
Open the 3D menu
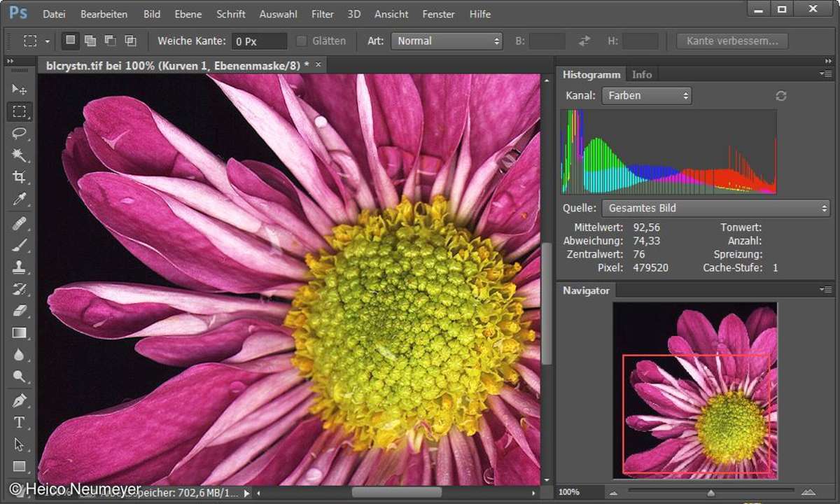point(354,13)
